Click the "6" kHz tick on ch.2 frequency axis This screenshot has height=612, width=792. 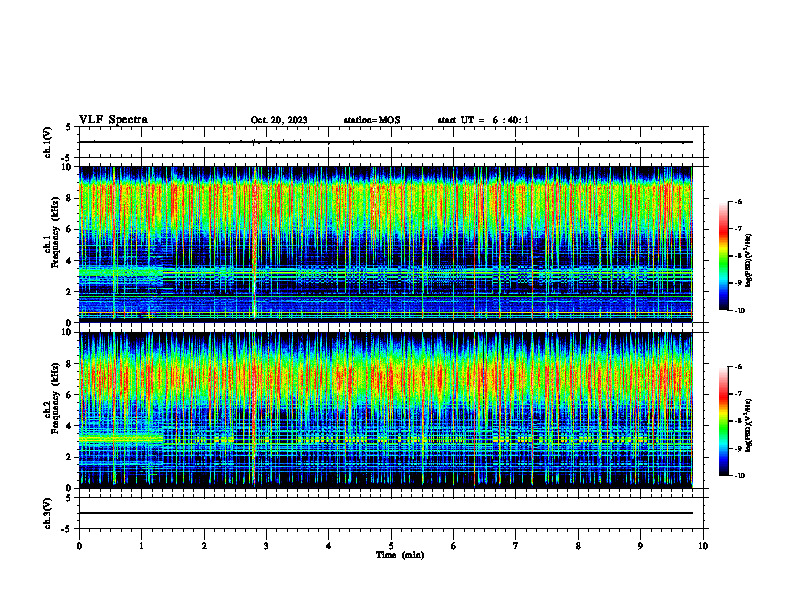coord(69,395)
